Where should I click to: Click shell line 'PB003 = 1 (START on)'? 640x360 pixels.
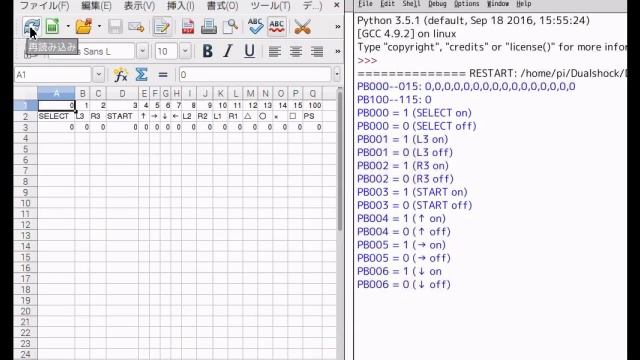(412, 192)
